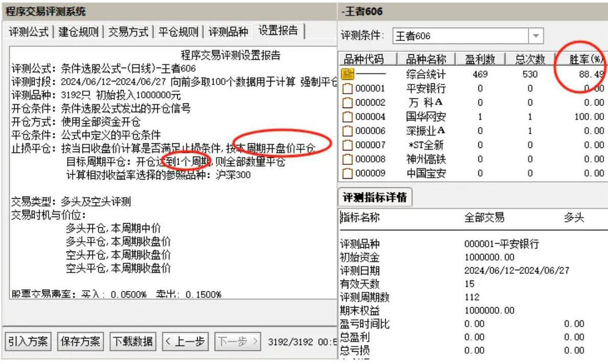Click the 评测日期 value 2024/06/12-2024/06/27
Viewport: 608px width, 364px height.
517,271
